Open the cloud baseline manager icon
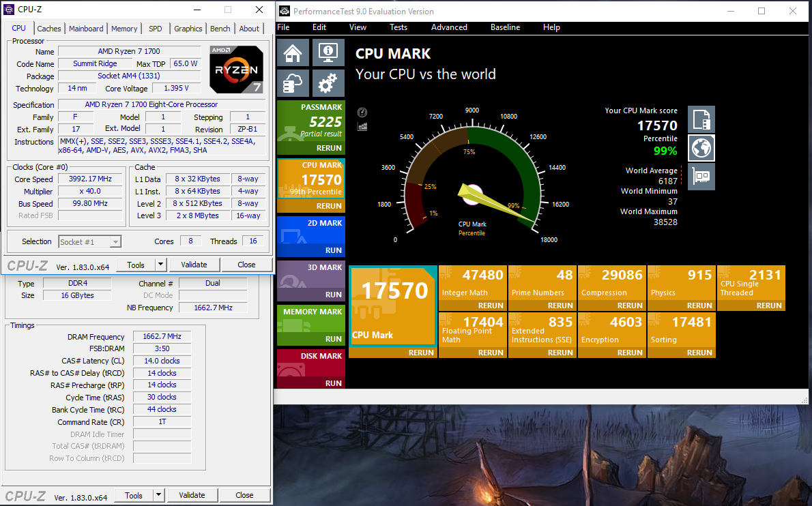This screenshot has width=812, height=506. coord(293,83)
